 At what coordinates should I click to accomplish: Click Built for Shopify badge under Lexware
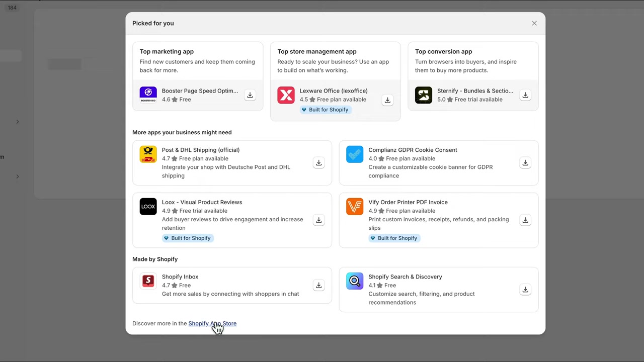325,110
